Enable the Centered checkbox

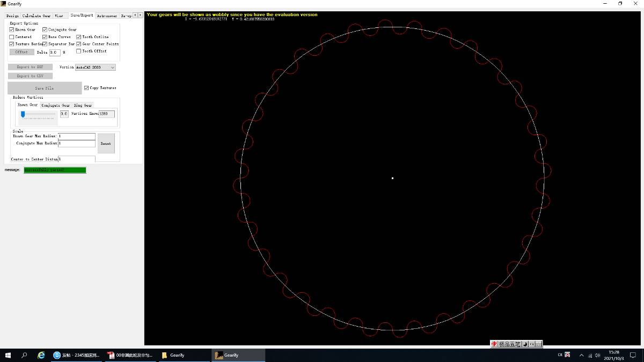[12, 37]
